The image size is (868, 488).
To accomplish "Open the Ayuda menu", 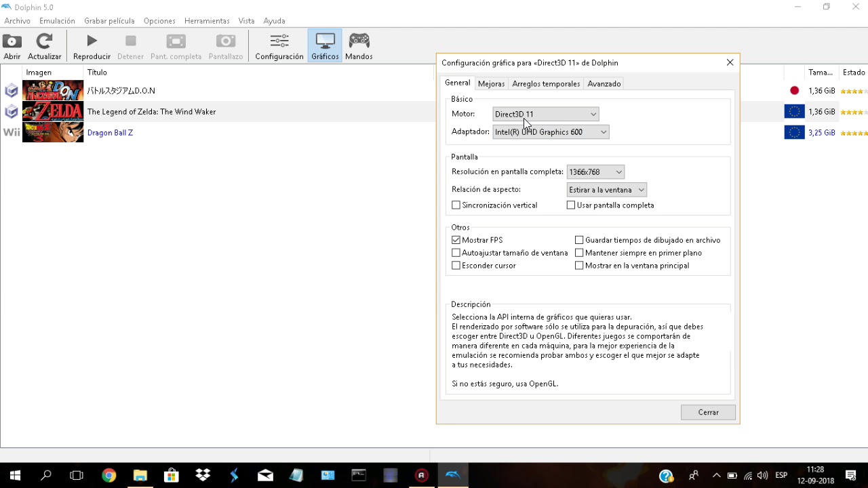I will coord(274,21).
